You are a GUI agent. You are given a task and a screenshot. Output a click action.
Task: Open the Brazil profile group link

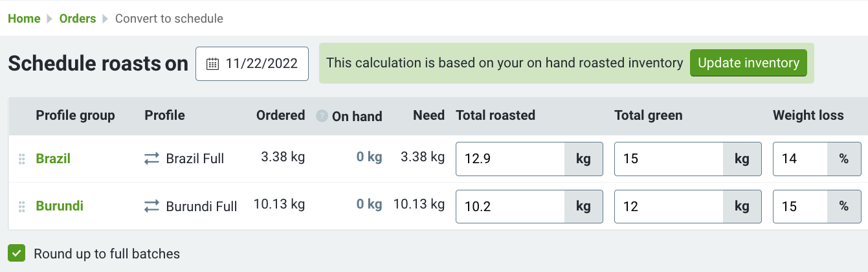53,159
